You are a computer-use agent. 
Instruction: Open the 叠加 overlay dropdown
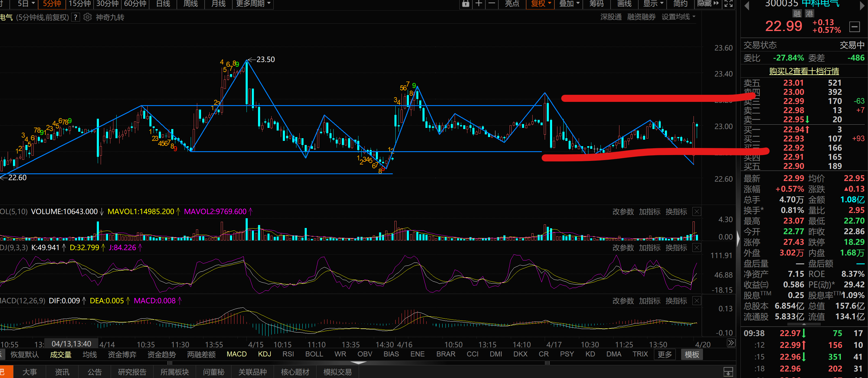tap(569, 4)
